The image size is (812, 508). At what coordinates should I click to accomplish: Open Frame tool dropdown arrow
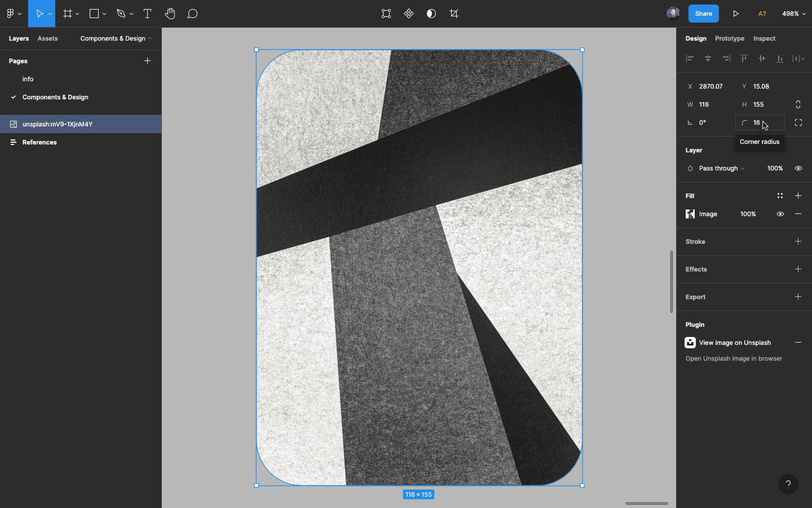pyautogui.click(x=77, y=14)
